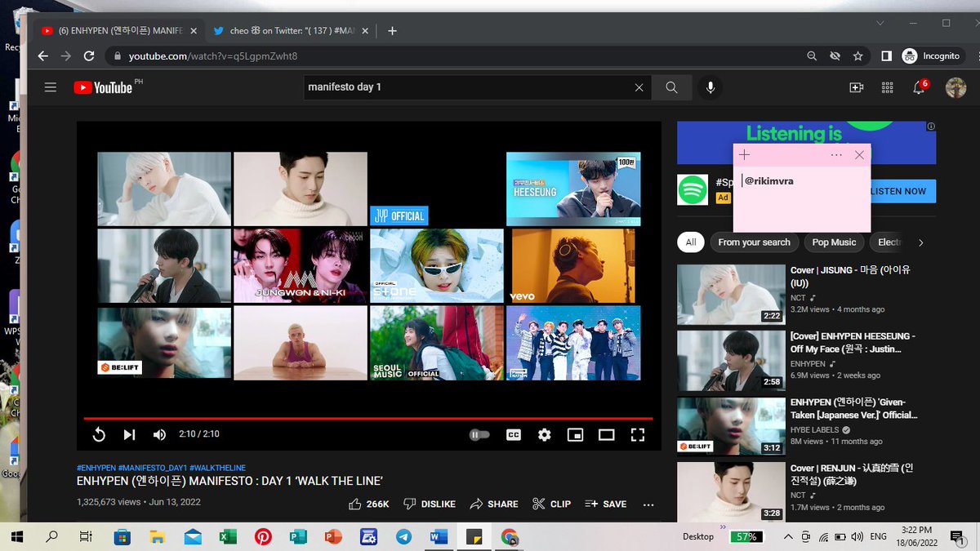This screenshot has width=980, height=551.
Task: Enter full screen mode
Action: (638, 435)
